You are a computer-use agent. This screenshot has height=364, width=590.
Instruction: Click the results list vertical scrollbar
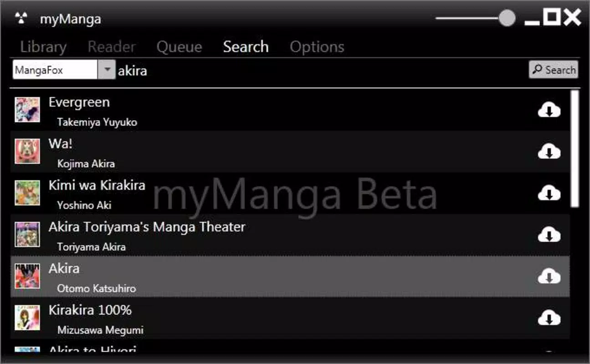pyautogui.click(x=575, y=148)
